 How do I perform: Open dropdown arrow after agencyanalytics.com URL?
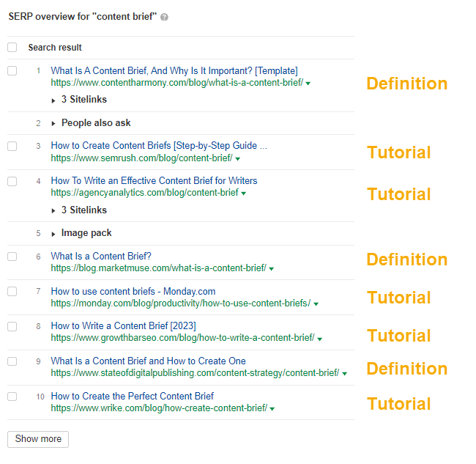244,194
